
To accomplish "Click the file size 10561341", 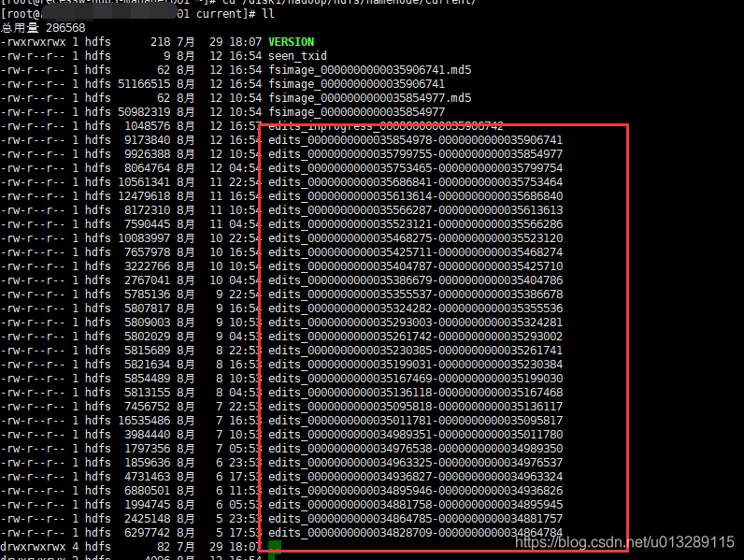I will 144,182.
